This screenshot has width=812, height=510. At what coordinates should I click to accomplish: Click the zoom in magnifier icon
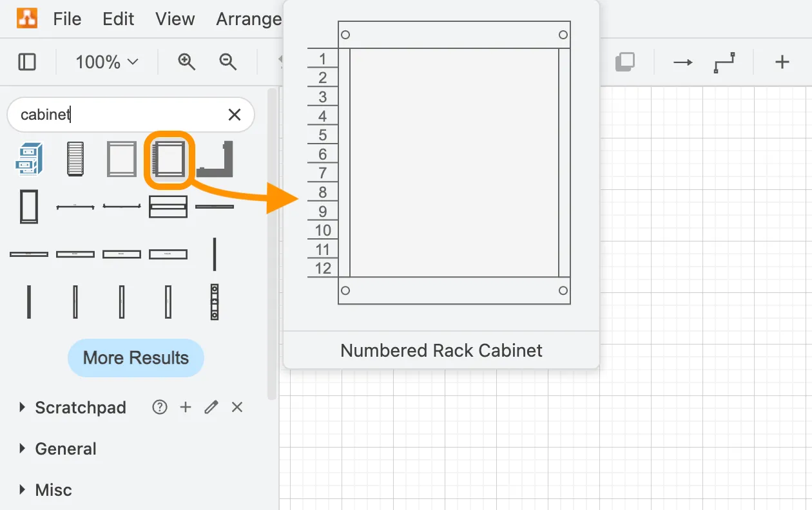tap(186, 62)
